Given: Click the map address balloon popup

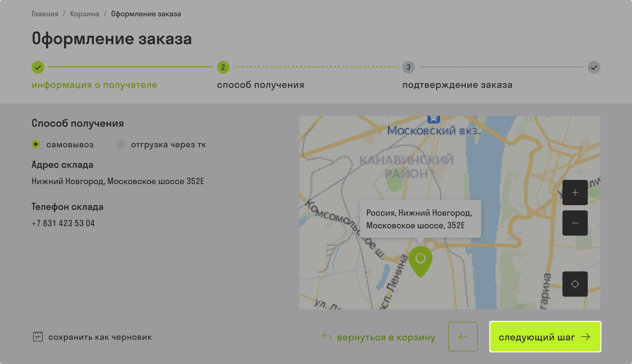Looking at the screenshot, I should tap(420, 219).
